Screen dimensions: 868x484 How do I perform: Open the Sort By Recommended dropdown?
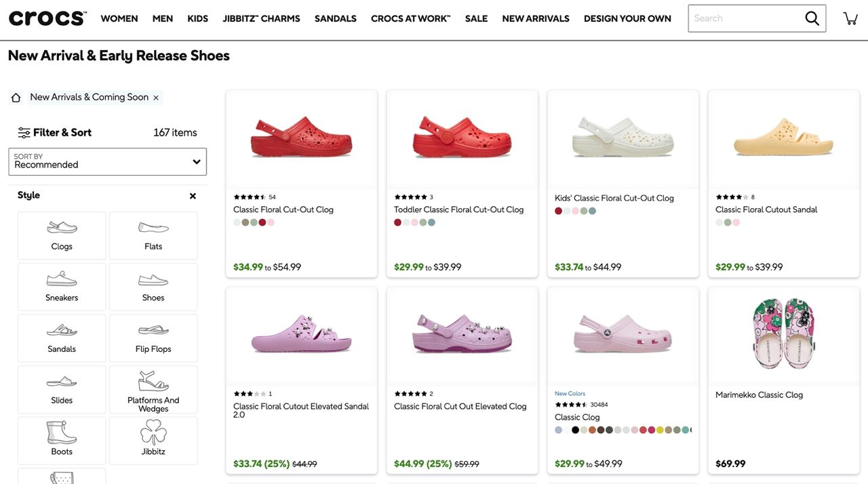107,162
